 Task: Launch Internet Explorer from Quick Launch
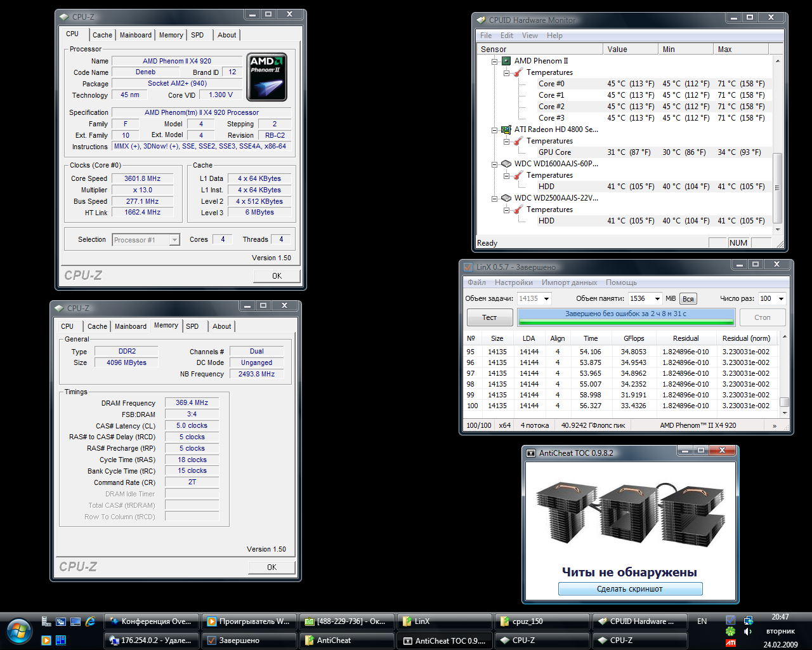[x=90, y=621]
